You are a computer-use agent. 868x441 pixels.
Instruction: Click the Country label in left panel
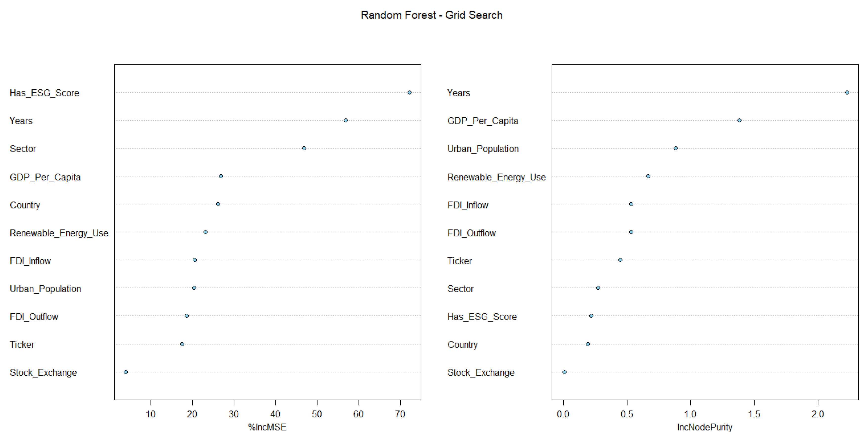point(25,205)
